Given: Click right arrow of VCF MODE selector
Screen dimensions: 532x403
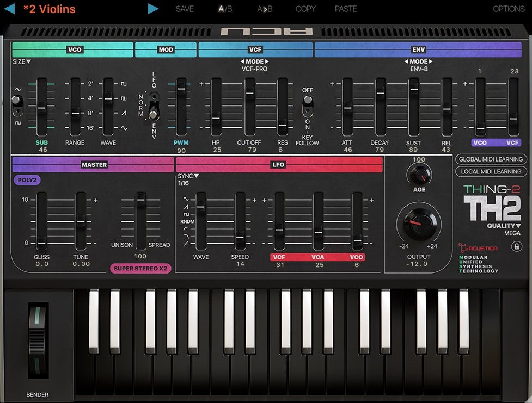Looking at the screenshot, I should [267, 61].
